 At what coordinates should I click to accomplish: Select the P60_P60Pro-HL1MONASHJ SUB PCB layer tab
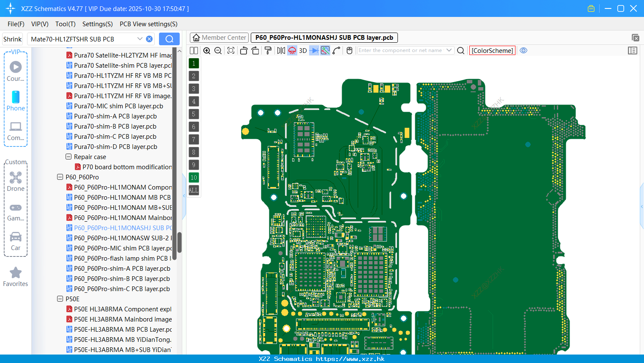(x=324, y=38)
